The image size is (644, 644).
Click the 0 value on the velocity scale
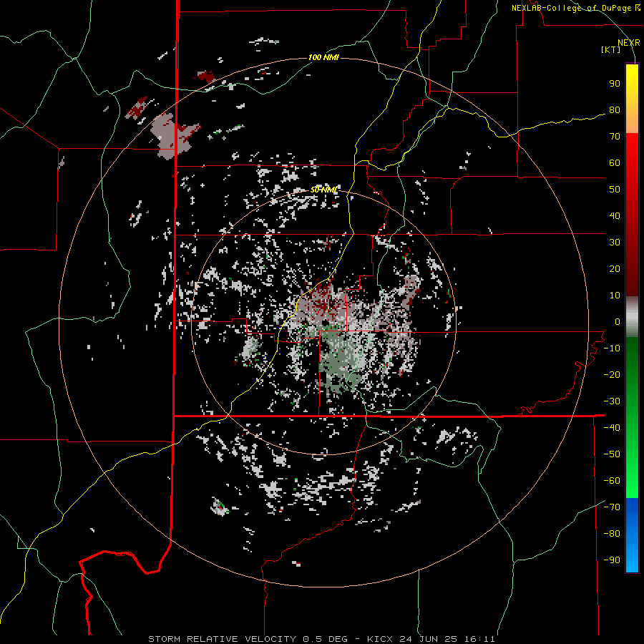pos(618,322)
